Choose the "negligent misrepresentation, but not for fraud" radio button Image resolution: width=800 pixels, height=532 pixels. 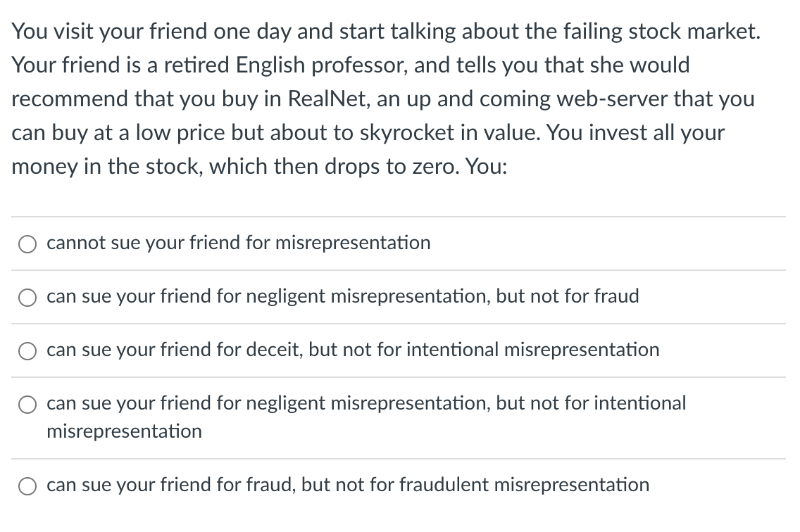(28, 298)
